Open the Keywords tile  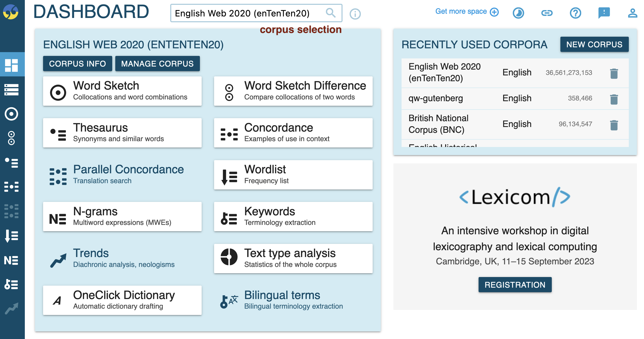click(293, 217)
